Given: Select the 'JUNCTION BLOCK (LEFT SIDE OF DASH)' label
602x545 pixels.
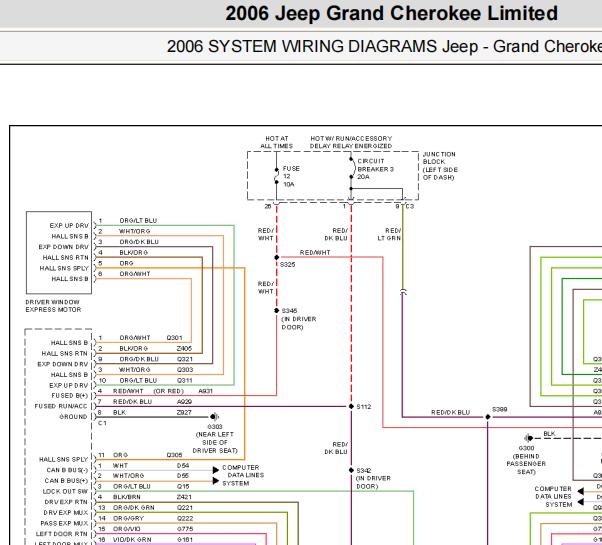Looking at the screenshot, I should click(x=440, y=166).
